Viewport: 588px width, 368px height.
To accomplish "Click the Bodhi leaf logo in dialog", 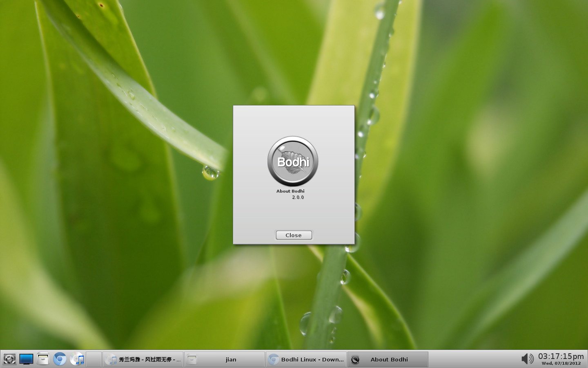I will (293, 162).
